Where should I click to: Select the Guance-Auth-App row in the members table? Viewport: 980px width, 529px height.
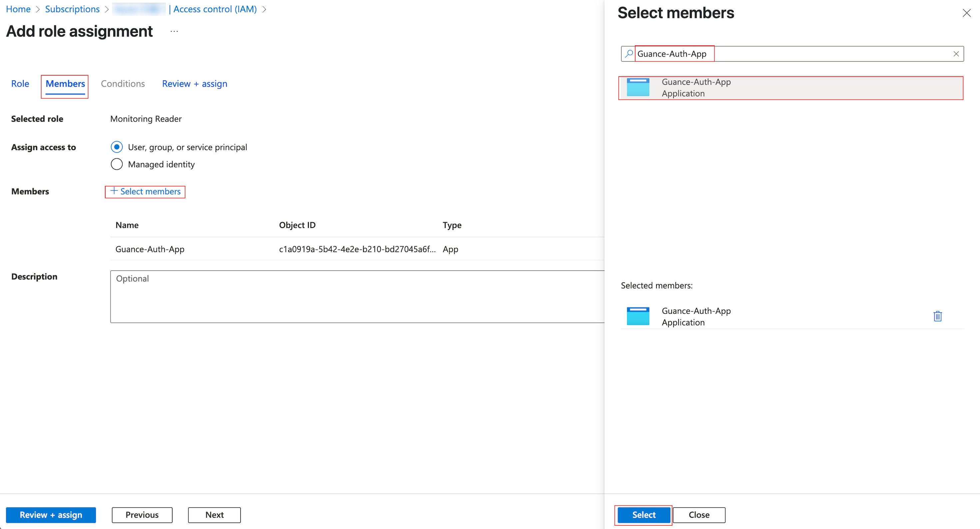(150, 249)
